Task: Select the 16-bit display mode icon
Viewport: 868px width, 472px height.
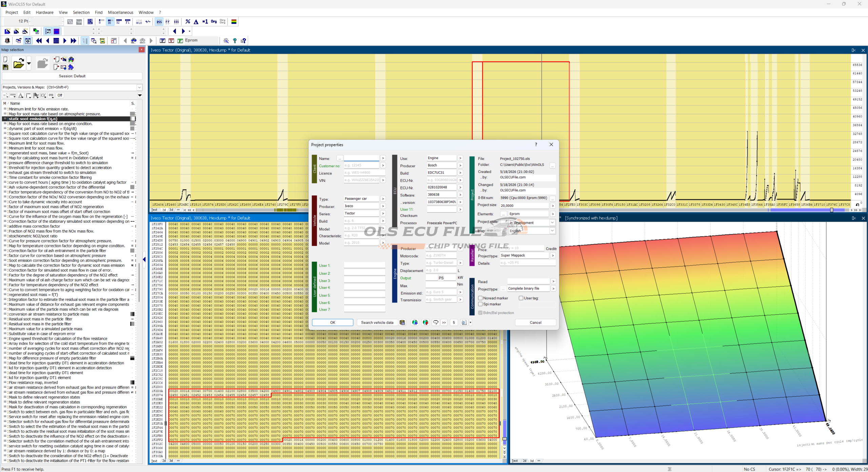Action: [110, 22]
